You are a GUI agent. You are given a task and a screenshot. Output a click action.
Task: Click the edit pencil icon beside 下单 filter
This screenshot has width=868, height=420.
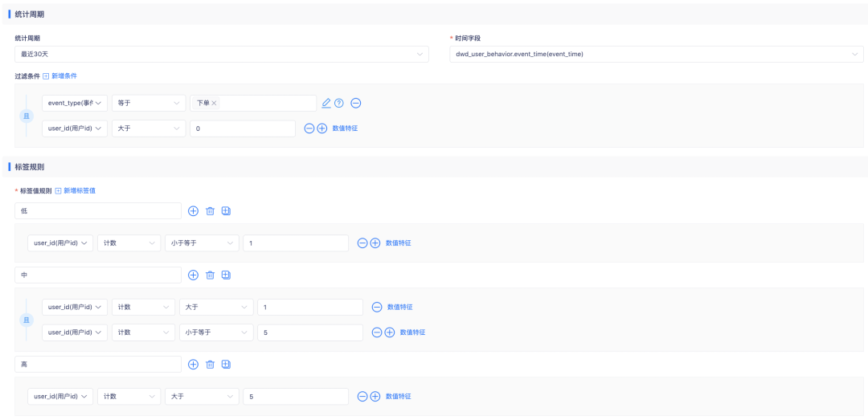[326, 103]
